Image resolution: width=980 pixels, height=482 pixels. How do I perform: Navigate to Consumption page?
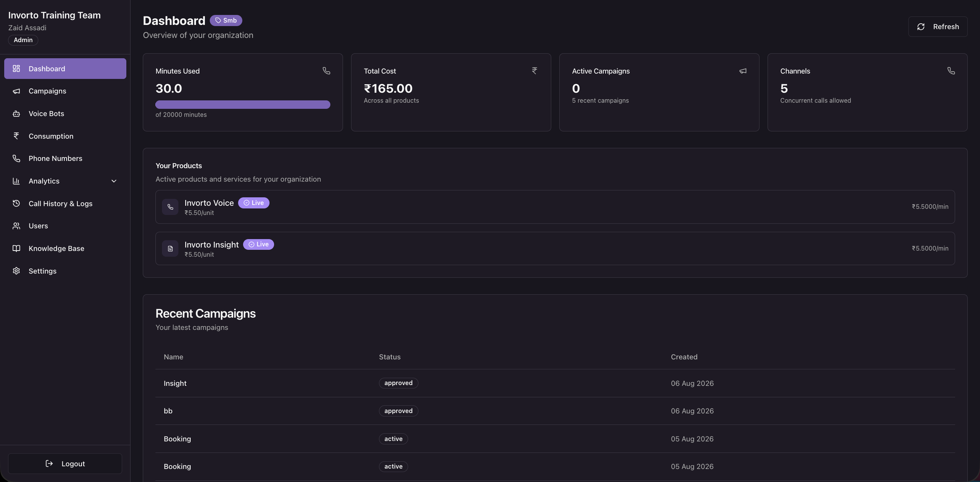click(65, 136)
